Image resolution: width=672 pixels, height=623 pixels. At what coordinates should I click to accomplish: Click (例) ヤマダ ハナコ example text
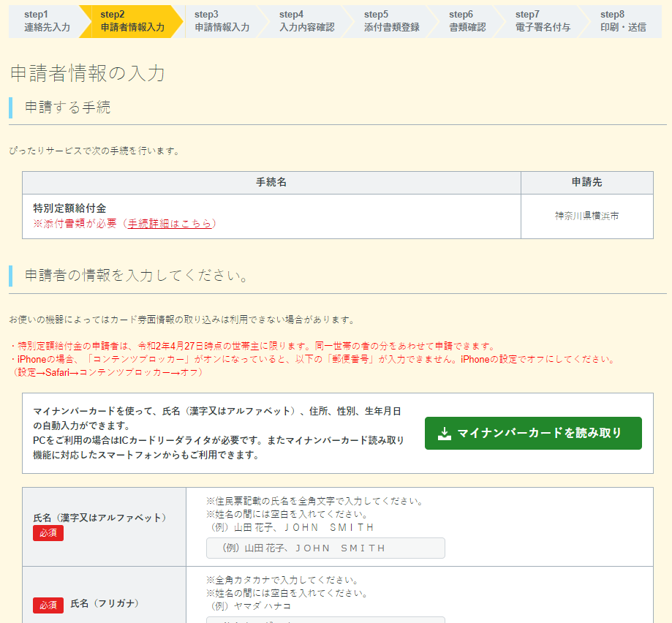(x=249, y=606)
